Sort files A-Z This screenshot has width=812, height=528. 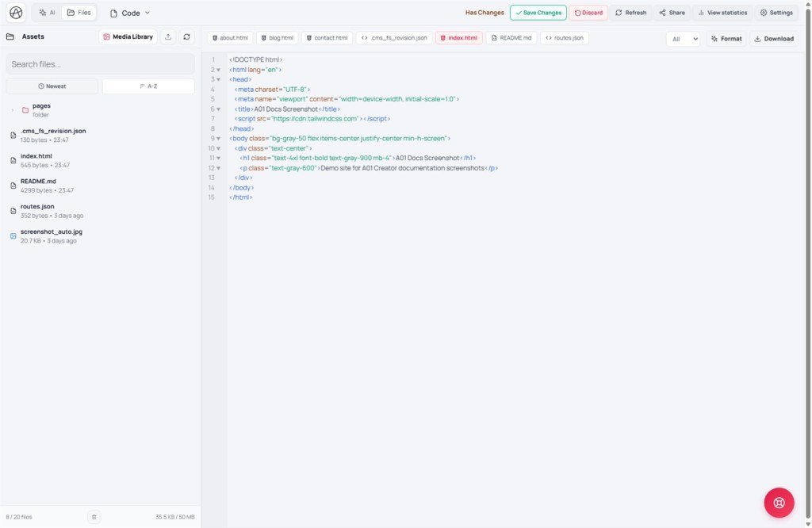[148, 86]
